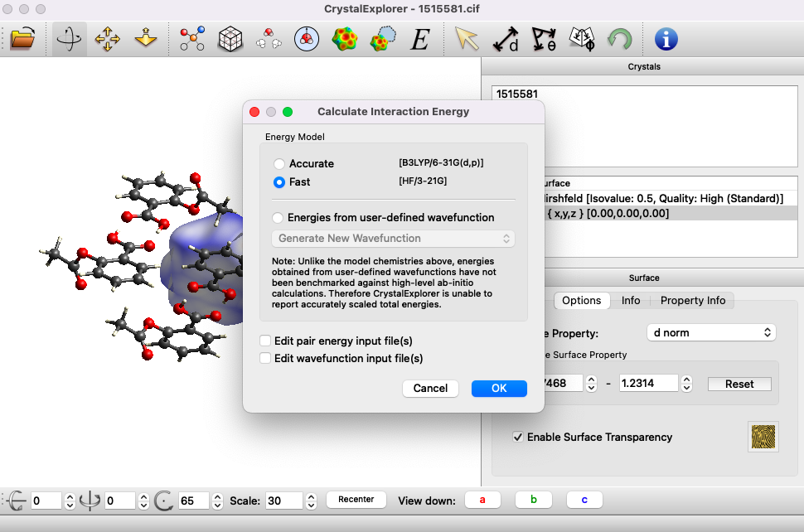Click the ball-and-stick molecule icon
This screenshot has width=804, height=532.
pos(191,39)
